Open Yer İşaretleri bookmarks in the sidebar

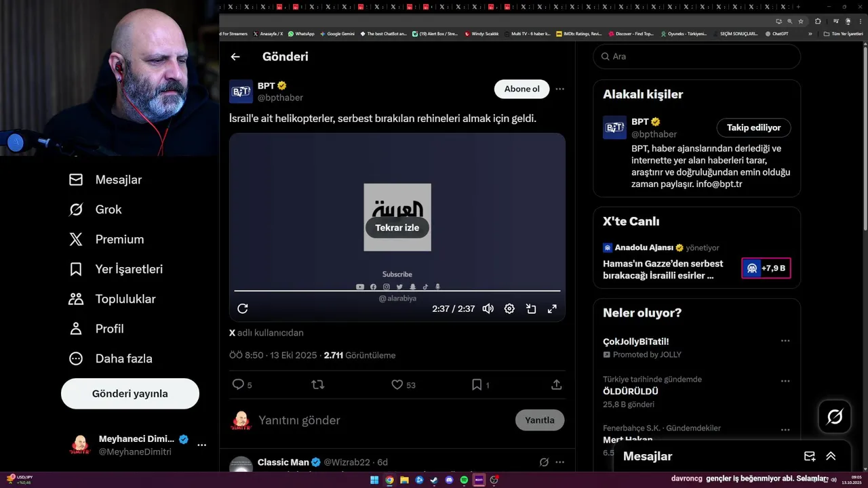click(116, 269)
